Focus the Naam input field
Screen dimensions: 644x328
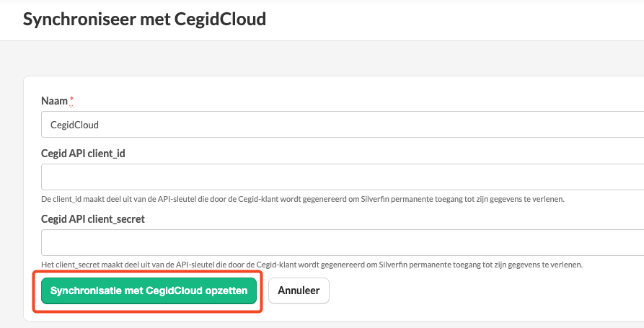(343, 125)
